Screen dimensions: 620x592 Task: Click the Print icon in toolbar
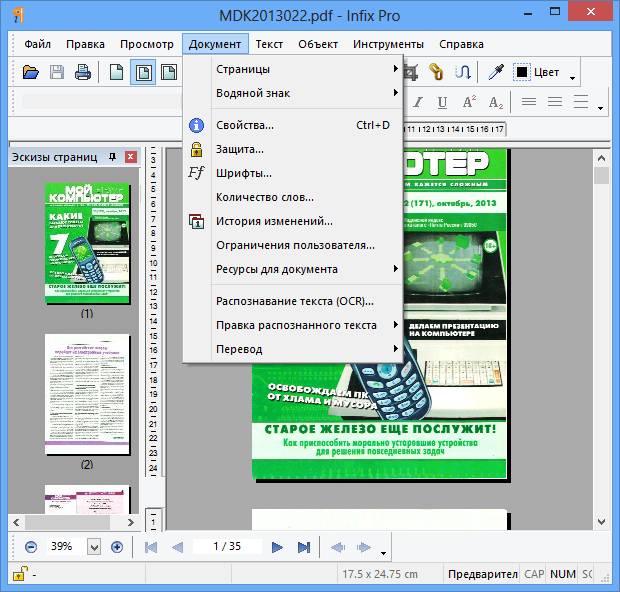coord(83,72)
